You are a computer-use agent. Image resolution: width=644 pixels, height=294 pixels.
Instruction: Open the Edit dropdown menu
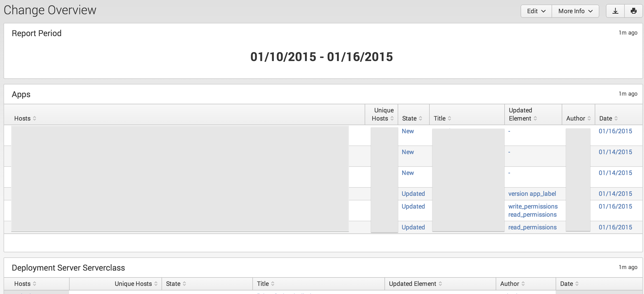click(536, 11)
